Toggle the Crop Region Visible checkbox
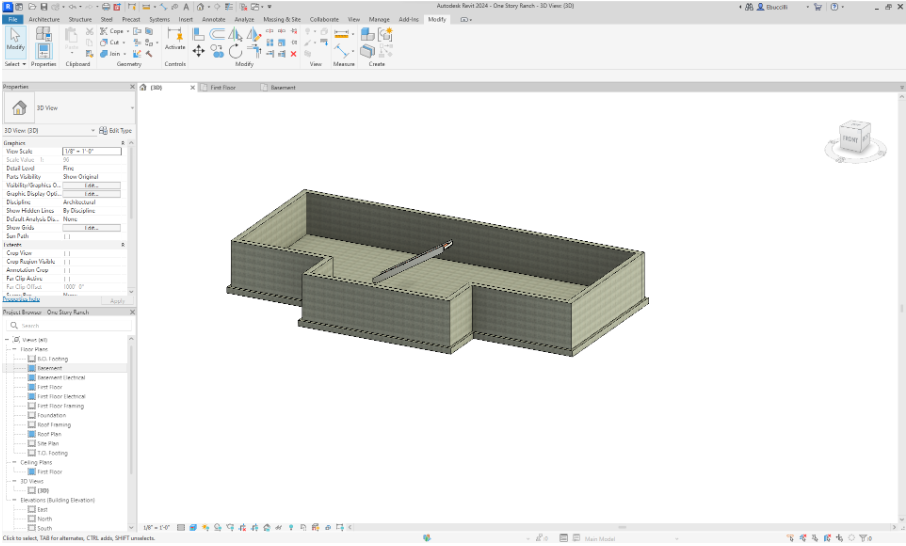The image size is (906, 546). (x=67, y=262)
